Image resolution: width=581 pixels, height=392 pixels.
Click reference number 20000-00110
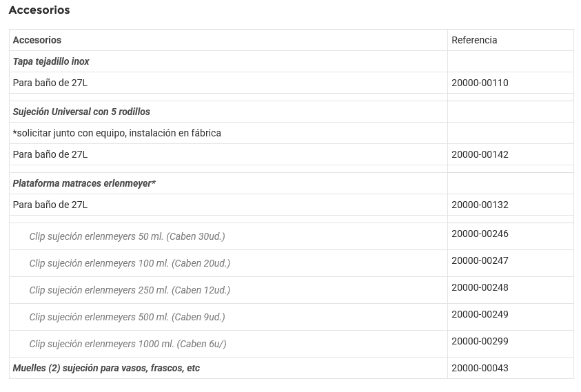480,83
